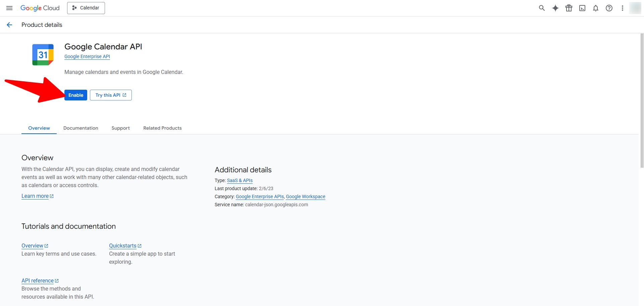Open the Calendar project picker

pos(86,8)
